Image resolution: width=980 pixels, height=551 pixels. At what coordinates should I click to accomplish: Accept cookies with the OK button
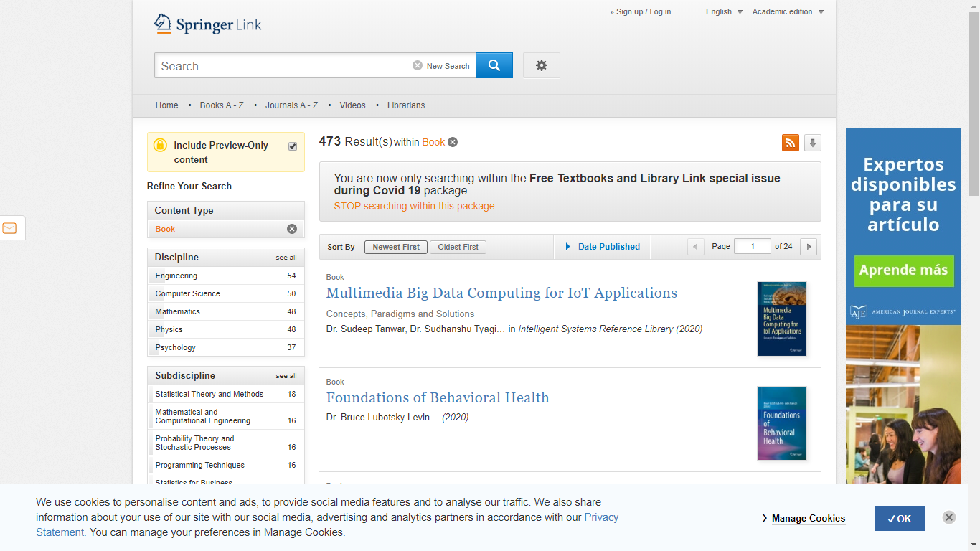pos(899,519)
